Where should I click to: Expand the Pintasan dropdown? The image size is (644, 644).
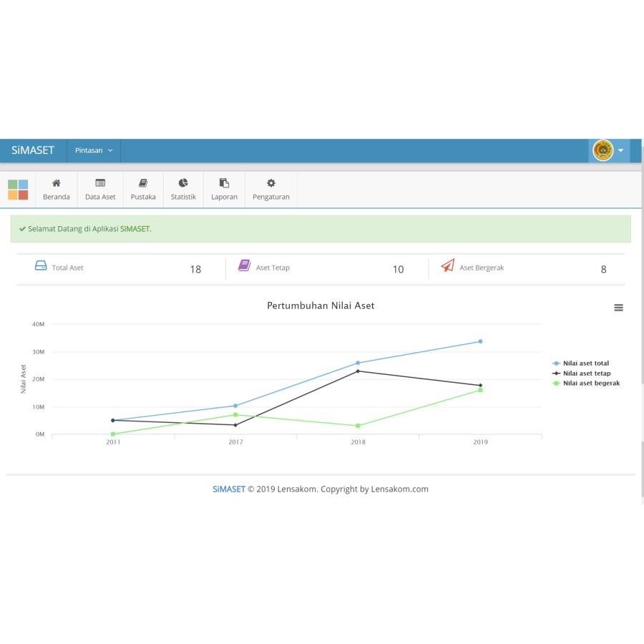point(94,151)
